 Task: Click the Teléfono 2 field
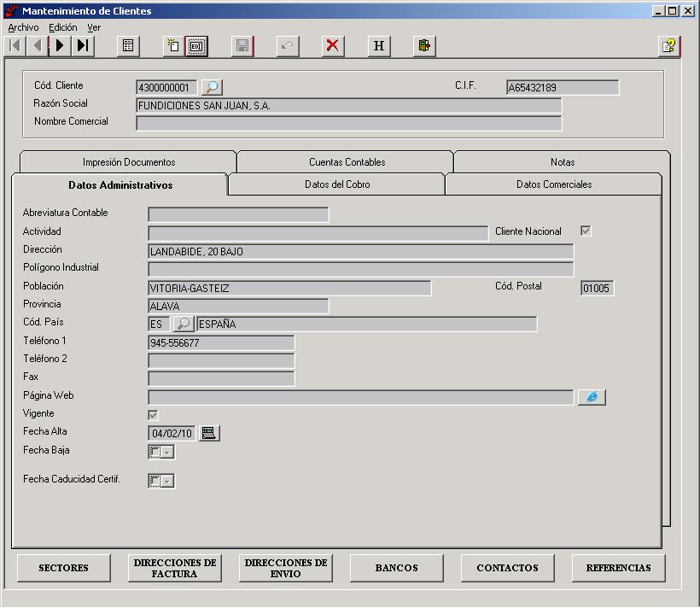click(221, 360)
